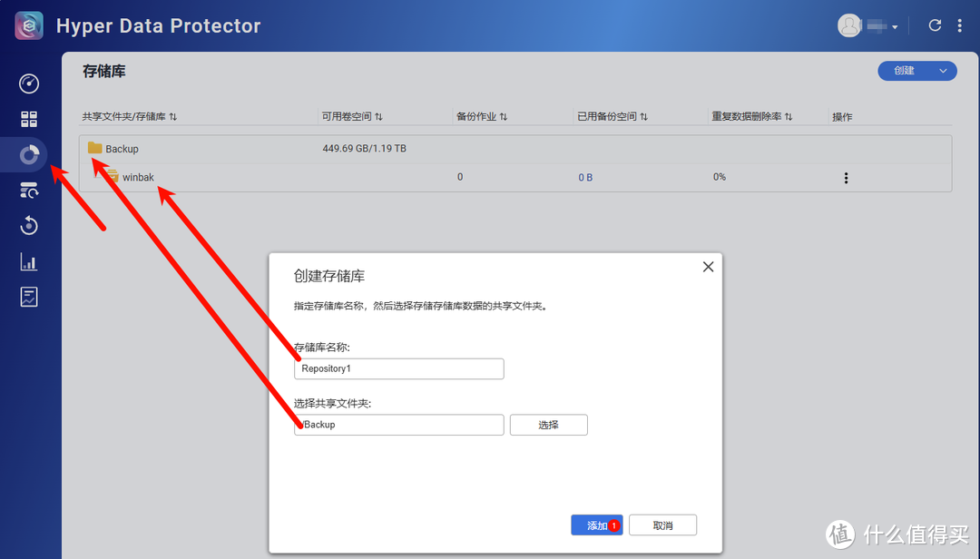Open the storage repository donut icon
The width and height of the screenshot is (980, 559).
28,154
